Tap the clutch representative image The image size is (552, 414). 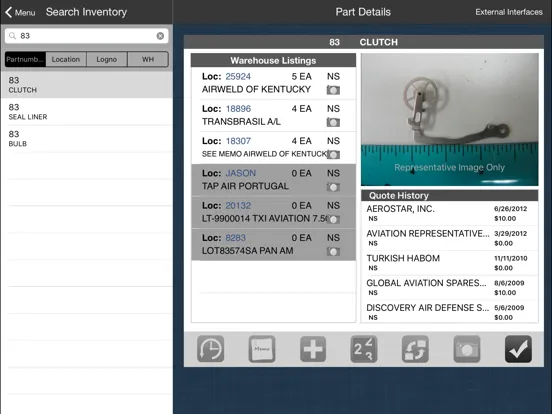tap(450, 119)
